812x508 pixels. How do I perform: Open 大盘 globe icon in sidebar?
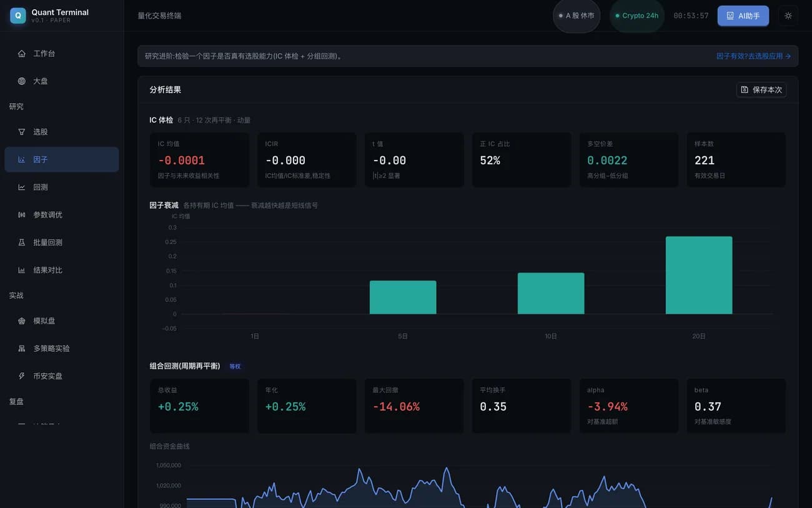click(x=22, y=81)
